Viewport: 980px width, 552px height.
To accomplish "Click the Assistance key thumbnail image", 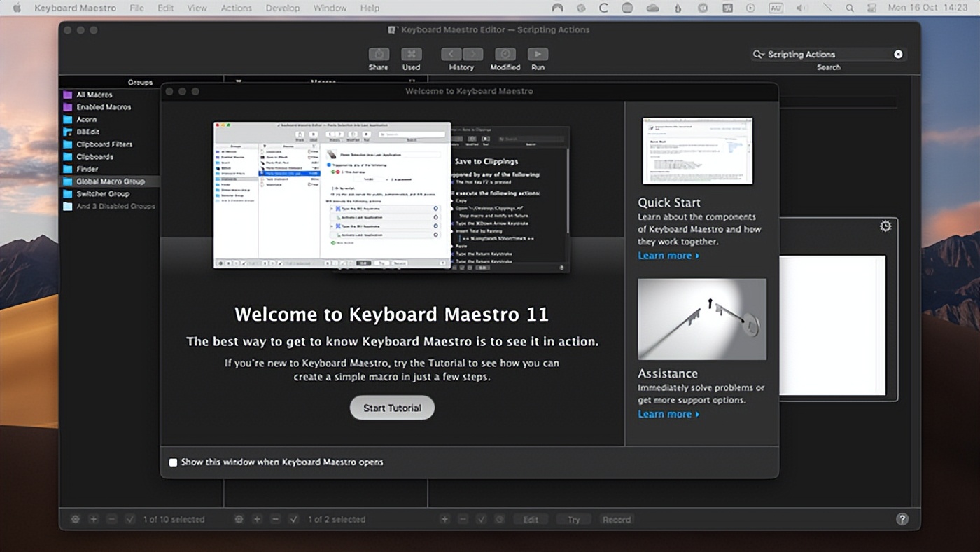I will tap(702, 319).
